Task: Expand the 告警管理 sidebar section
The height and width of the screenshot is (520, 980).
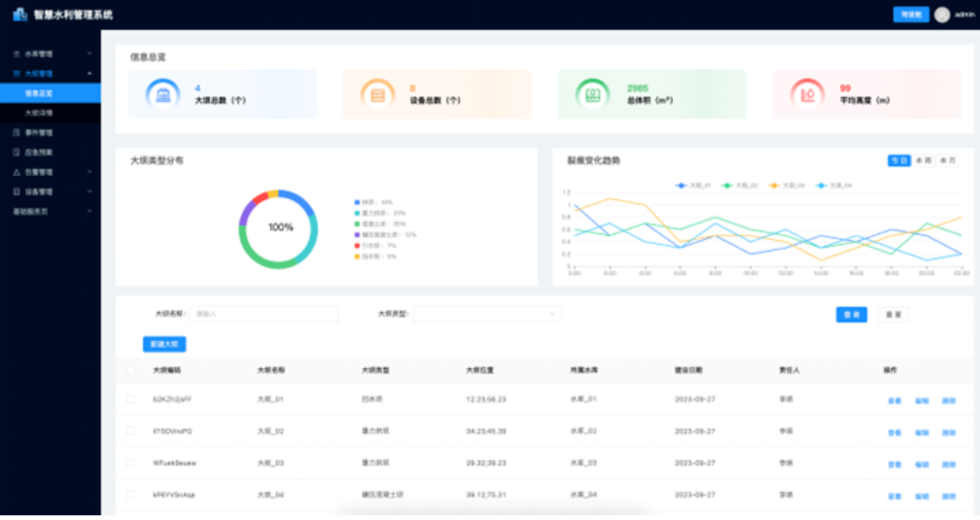Action: pos(51,172)
